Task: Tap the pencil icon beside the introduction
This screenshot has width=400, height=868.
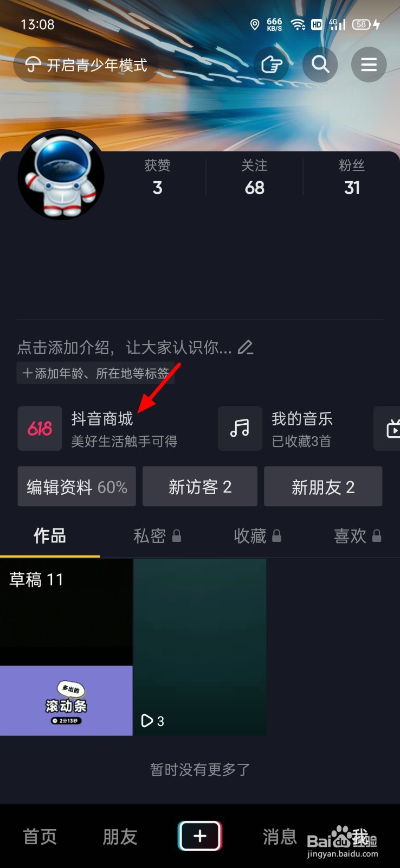Action: coord(246,347)
